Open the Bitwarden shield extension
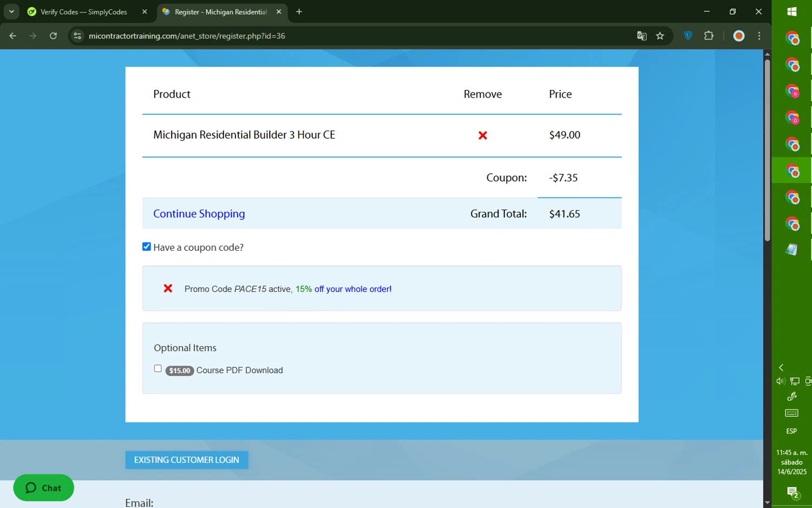 click(x=688, y=36)
